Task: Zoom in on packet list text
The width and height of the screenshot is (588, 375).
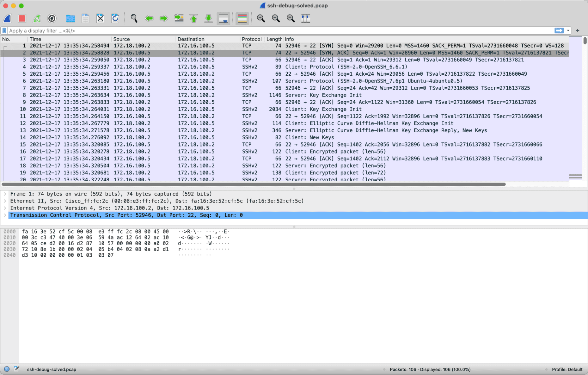Action: click(261, 18)
